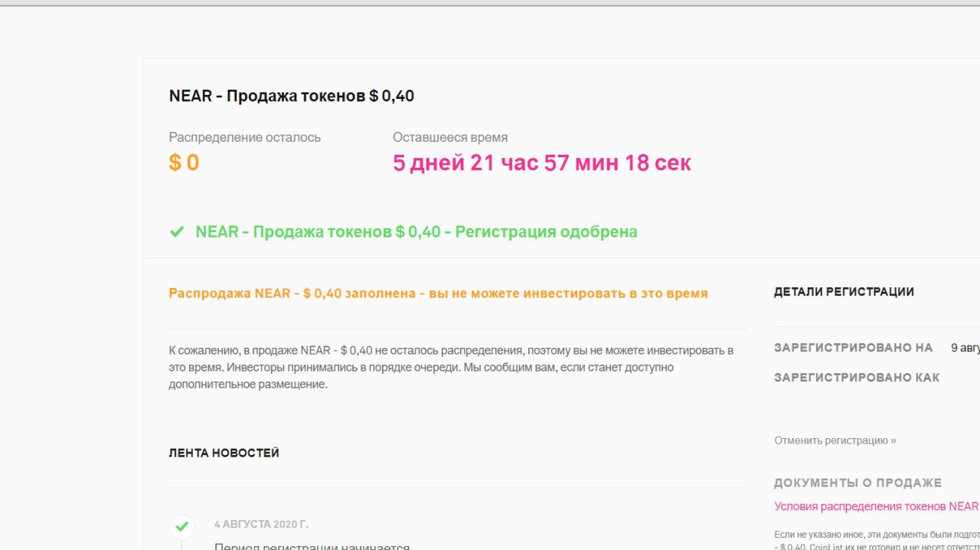Click the Распределение осталось label

coord(245,138)
